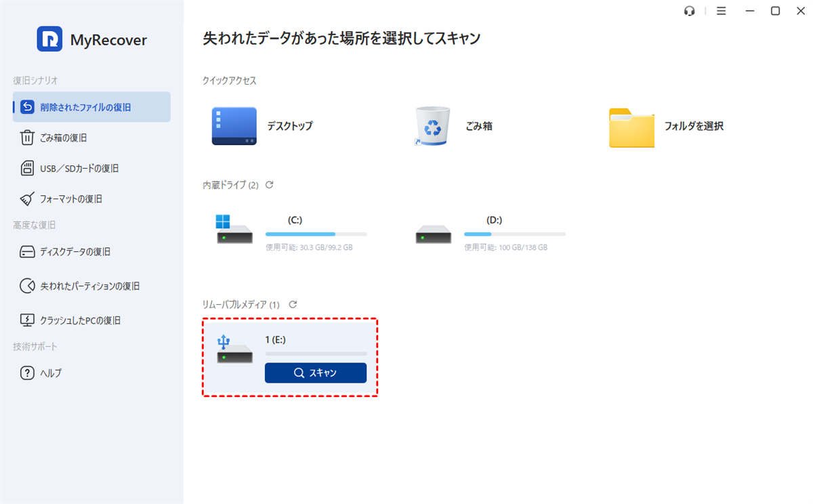Click 使用可能: 30.3 GB/99.2 GB text
The width and height of the screenshot is (813, 504).
(309, 248)
